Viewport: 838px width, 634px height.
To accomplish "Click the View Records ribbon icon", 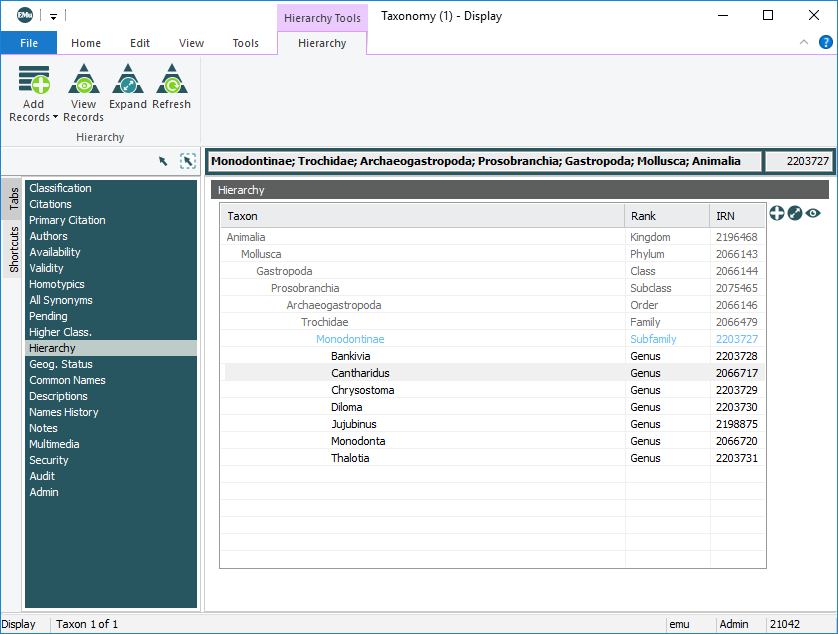I will click(x=83, y=80).
